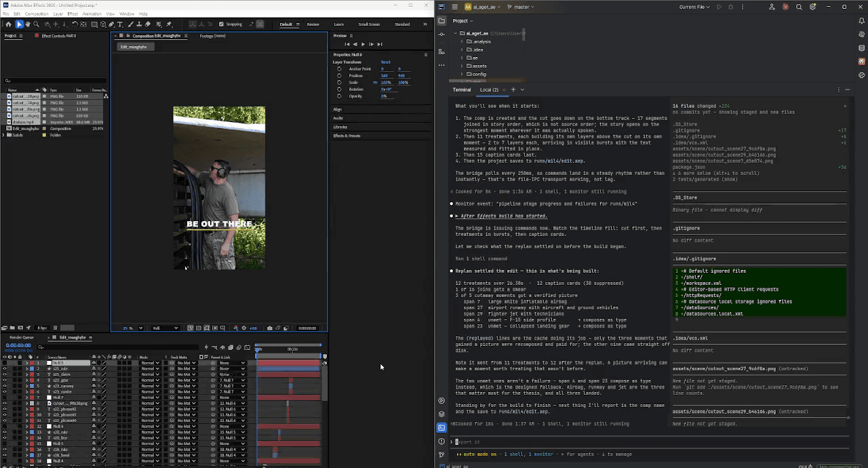The width and height of the screenshot is (868, 468).
Task: Select the Local (2) terminal tab
Action: (x=489, y=90)
